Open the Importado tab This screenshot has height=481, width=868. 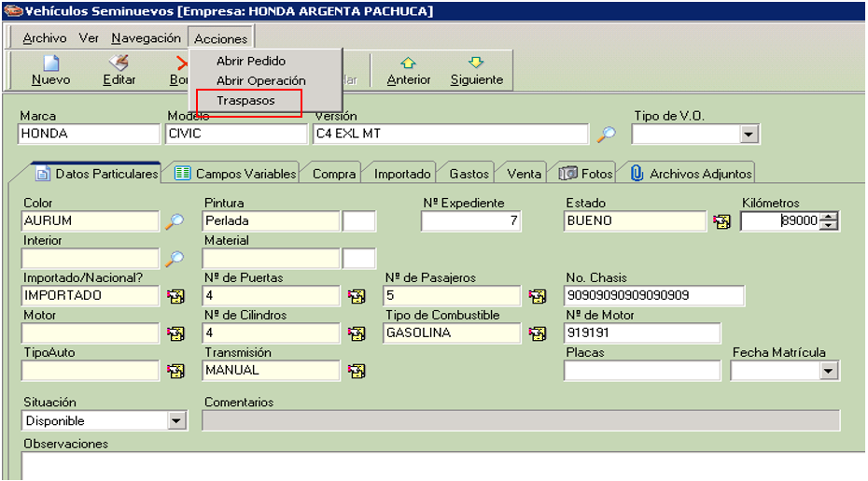pos(402,174)
